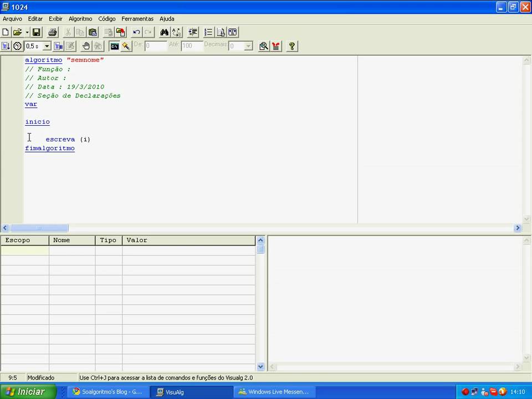Switch to Soalgoritmo's Blog Chrome taskbar window
Screen dimensions: 532x399
coord(108,392)
